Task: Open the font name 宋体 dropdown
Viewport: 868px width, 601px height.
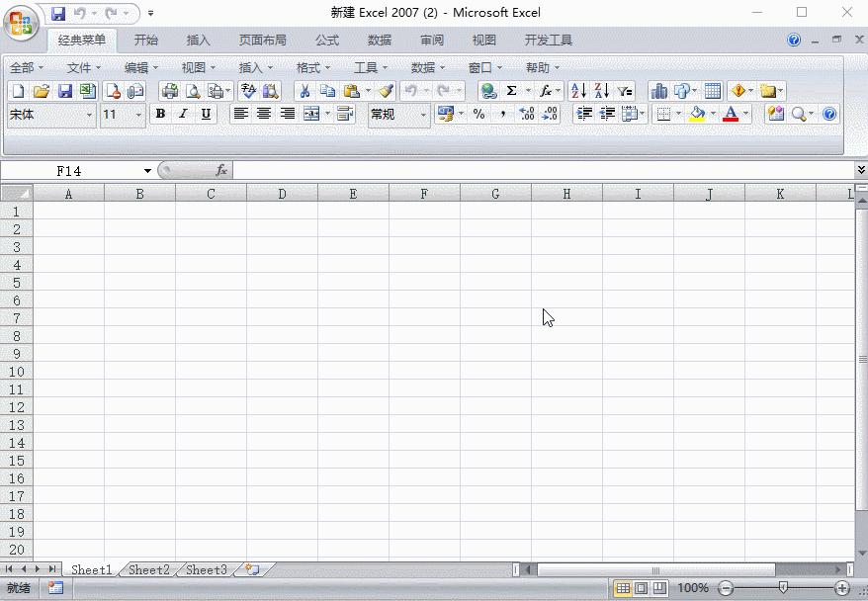Action: coord(89,115)
